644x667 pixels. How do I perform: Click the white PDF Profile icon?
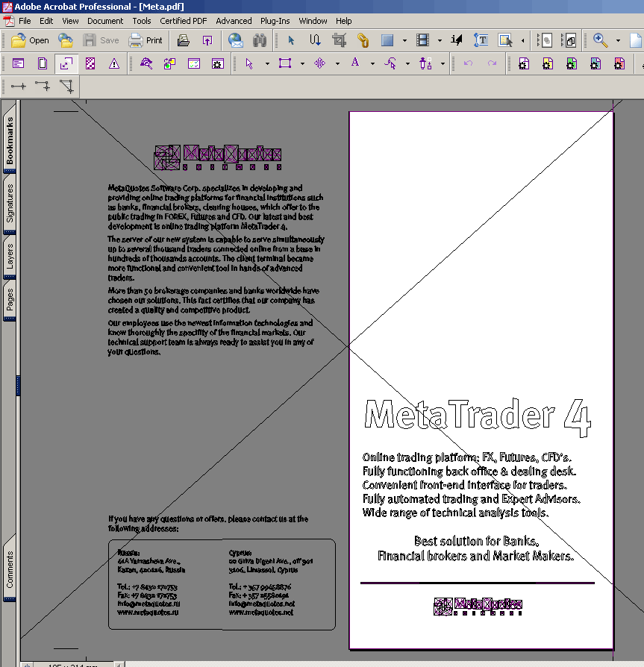[x=524, y=64]
